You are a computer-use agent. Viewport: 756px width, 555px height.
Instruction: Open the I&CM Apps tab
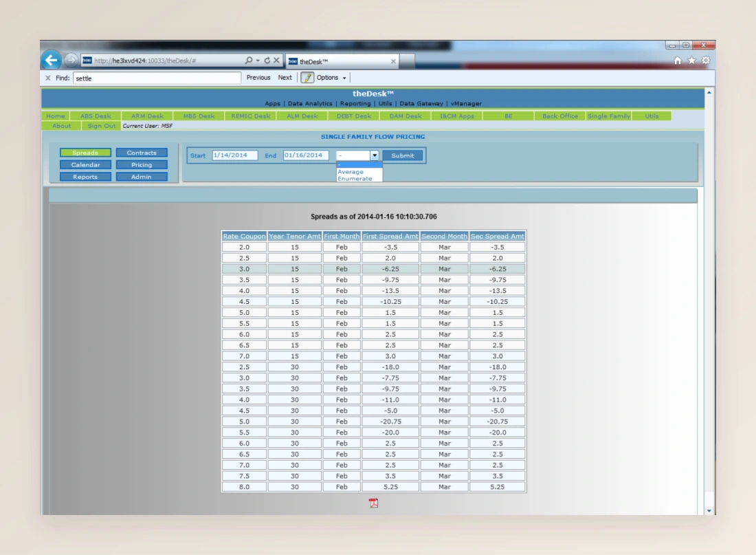pos(456,116)
